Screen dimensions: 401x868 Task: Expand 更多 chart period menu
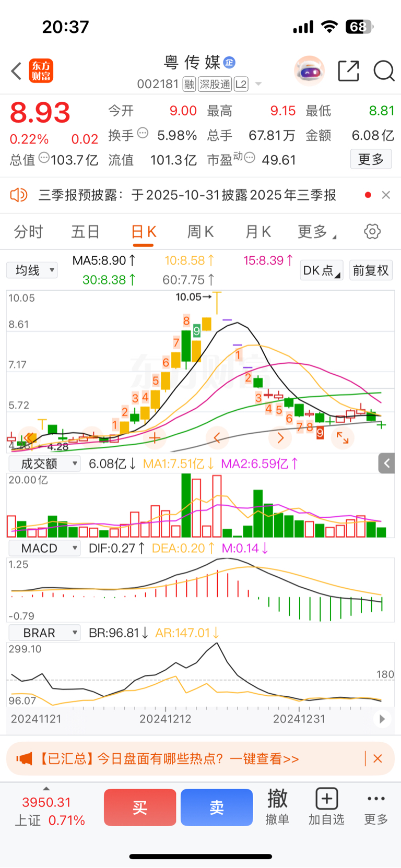pyautogui.click(x=316, y=232)
